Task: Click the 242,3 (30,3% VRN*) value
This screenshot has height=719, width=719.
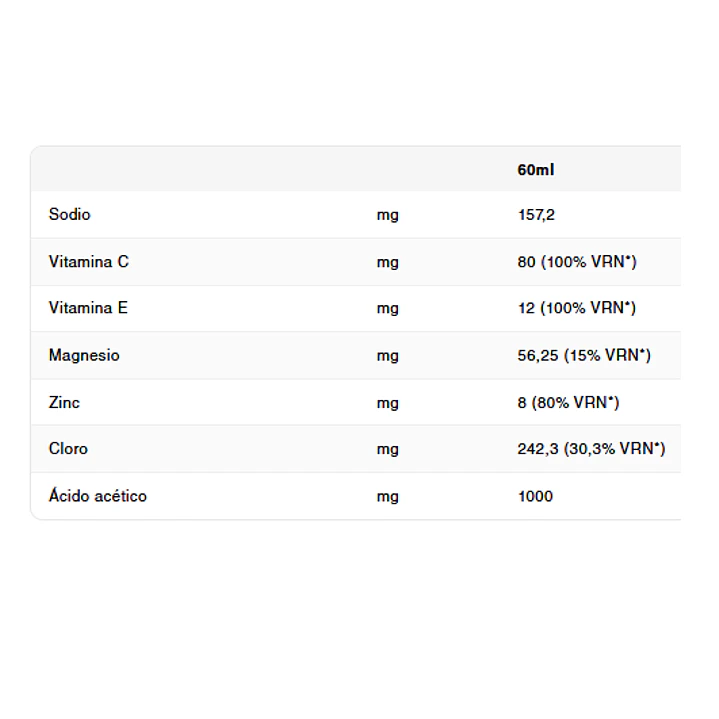Action: tap(591, 448)
